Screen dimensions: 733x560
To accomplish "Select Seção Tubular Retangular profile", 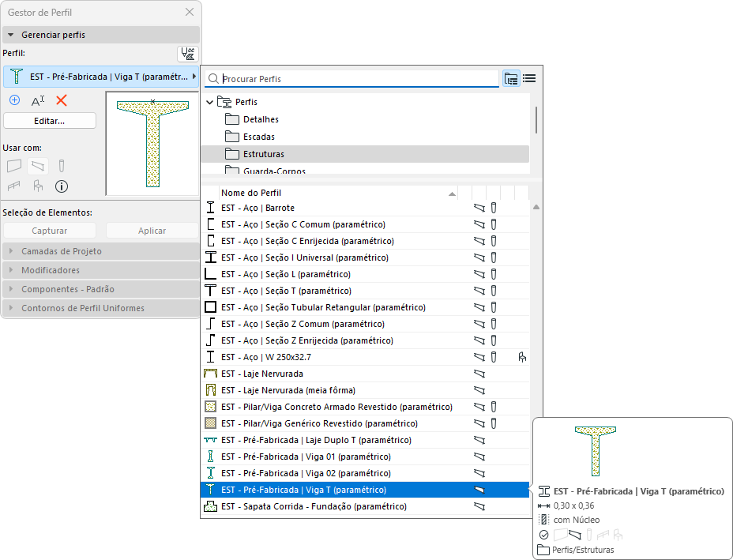I will pyautogui.click(x=365, y=307).
